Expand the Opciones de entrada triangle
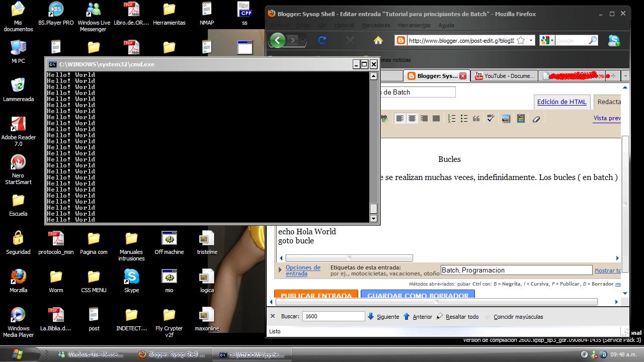Image resolution: width=644 pixels, height=362 pixels. click(280, 270)
